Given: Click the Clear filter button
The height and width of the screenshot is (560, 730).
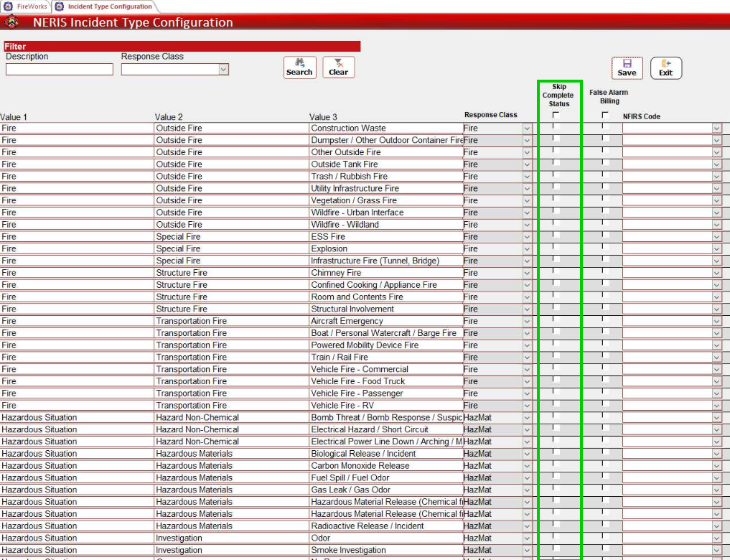Looking at the screenshot, I should point(338,67).
